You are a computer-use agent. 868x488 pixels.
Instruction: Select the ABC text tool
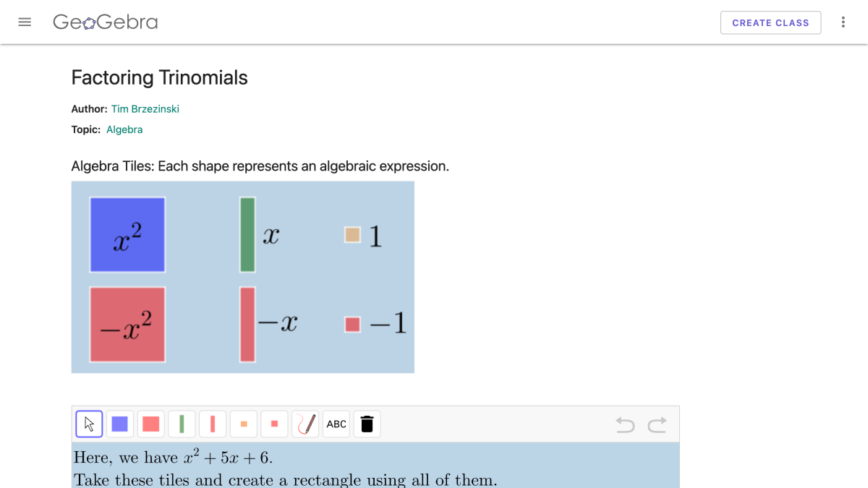click(336, 424)
